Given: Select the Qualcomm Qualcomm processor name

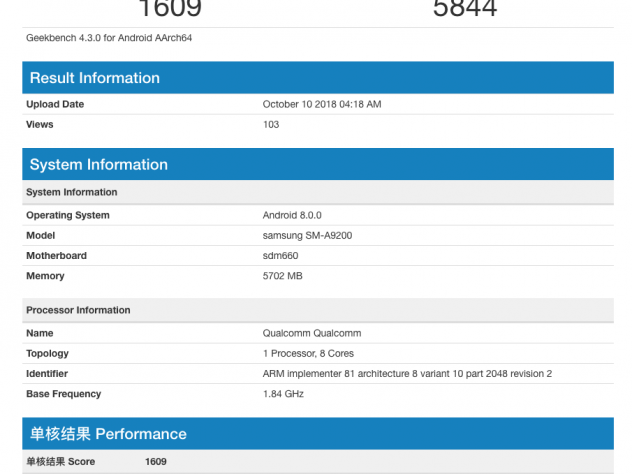Looking at the screenshot, I should coord(311,333).
